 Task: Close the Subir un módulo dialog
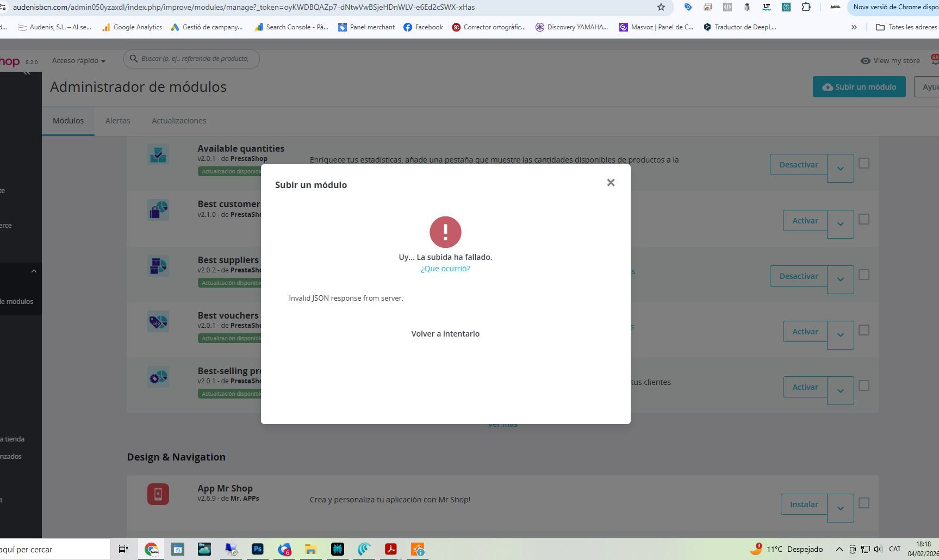611,183
